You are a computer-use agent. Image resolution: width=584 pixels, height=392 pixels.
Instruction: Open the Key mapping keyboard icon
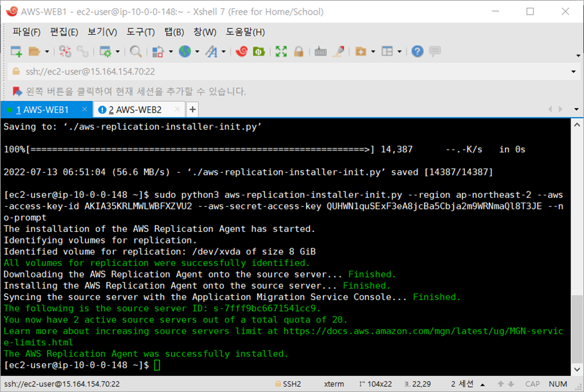tap(320, 51)
